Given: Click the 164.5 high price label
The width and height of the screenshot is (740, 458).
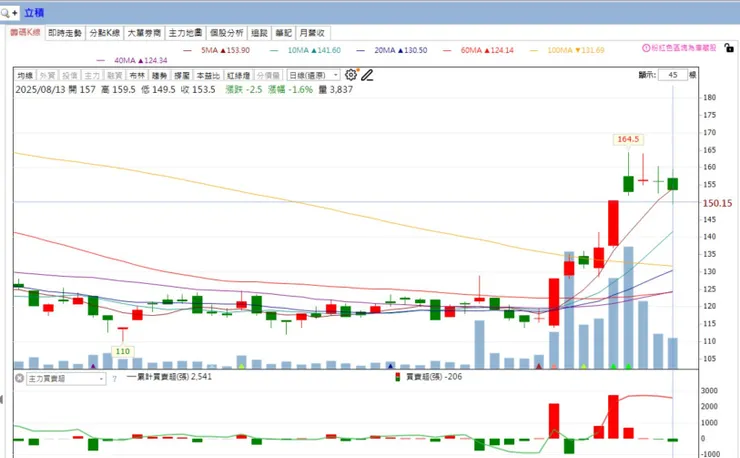Looking at the screenshot, I should tap(628, 139).
